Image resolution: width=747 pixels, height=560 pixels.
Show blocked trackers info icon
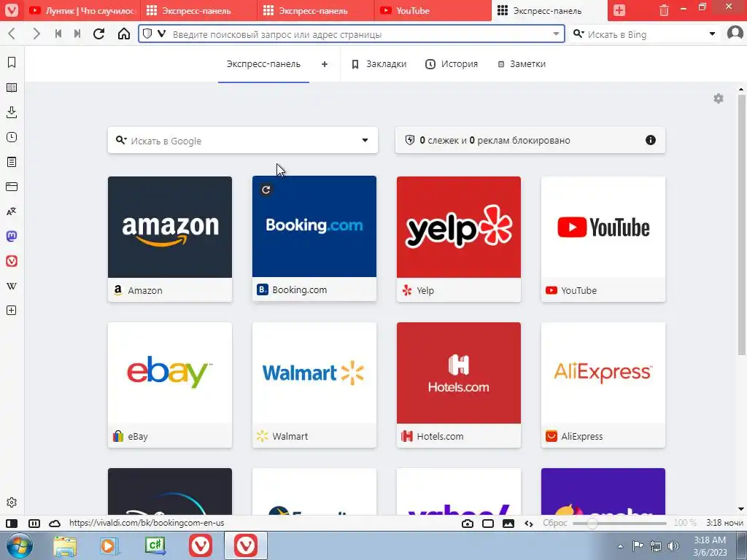click(x=650, y=140)
